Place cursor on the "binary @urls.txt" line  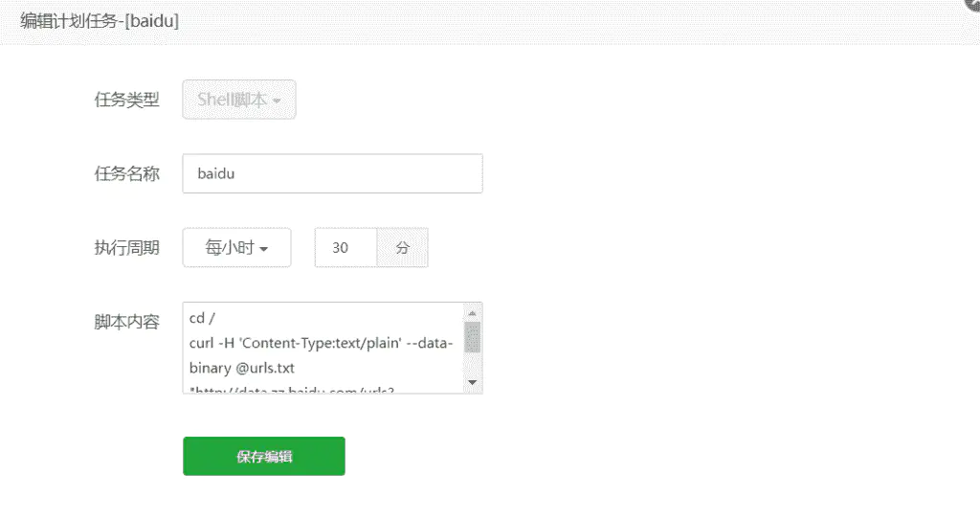[x=242, y=368]
